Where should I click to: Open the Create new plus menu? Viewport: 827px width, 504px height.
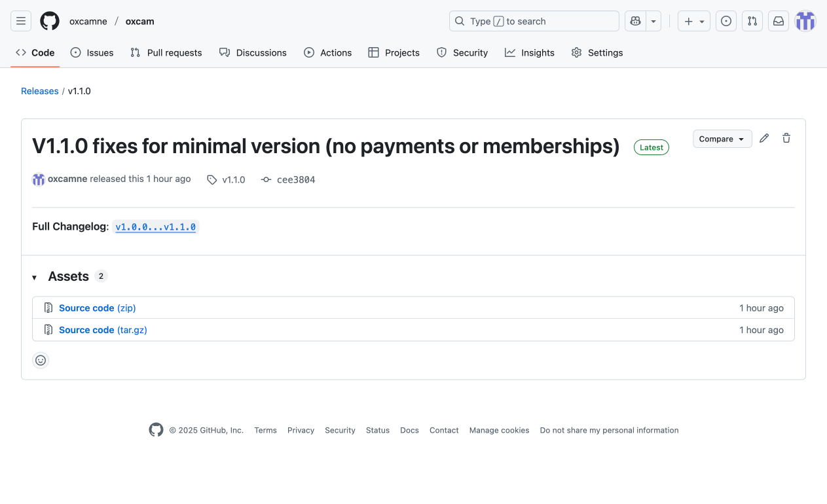click(694, 21)
